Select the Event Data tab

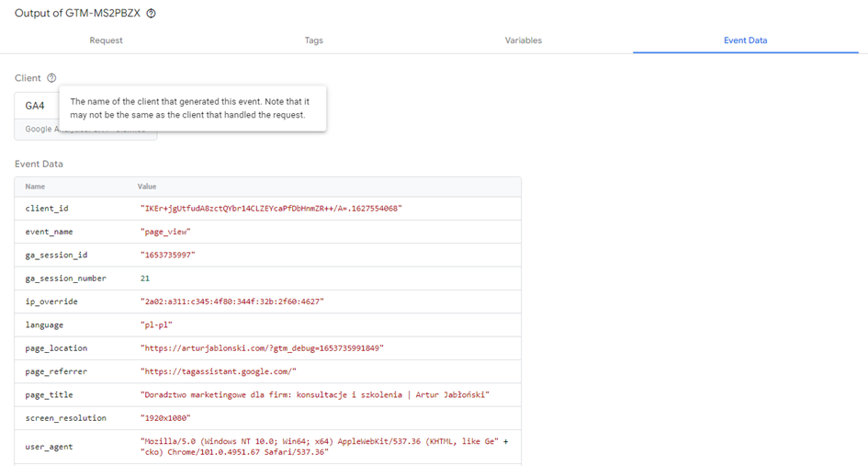745,40
